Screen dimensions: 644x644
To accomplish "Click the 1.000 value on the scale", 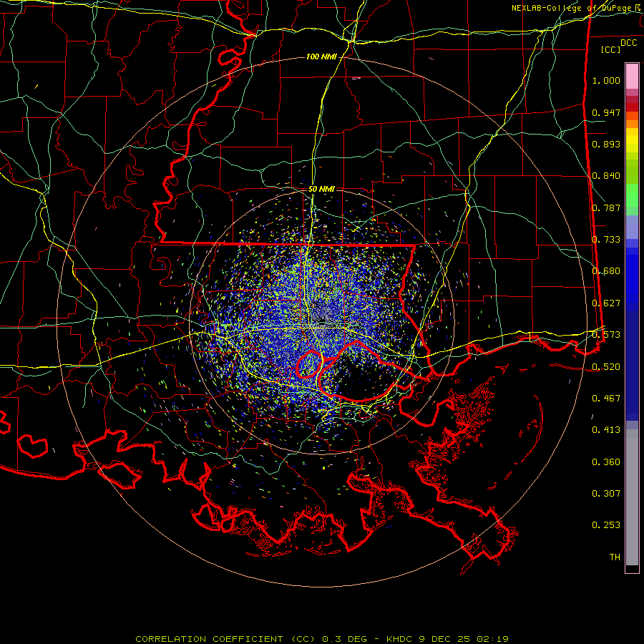I will click(606, 80).
